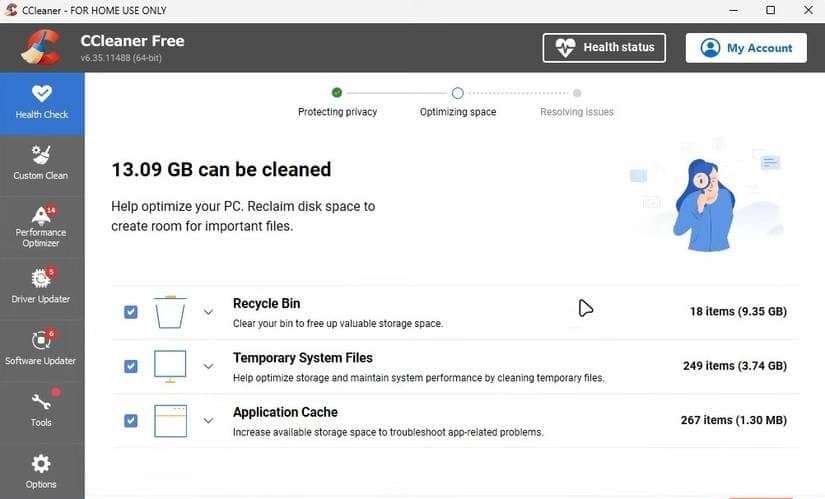Screen dimensions: 825x499
Task: Open Custom Clean in the sidebar
Action: 42,165
